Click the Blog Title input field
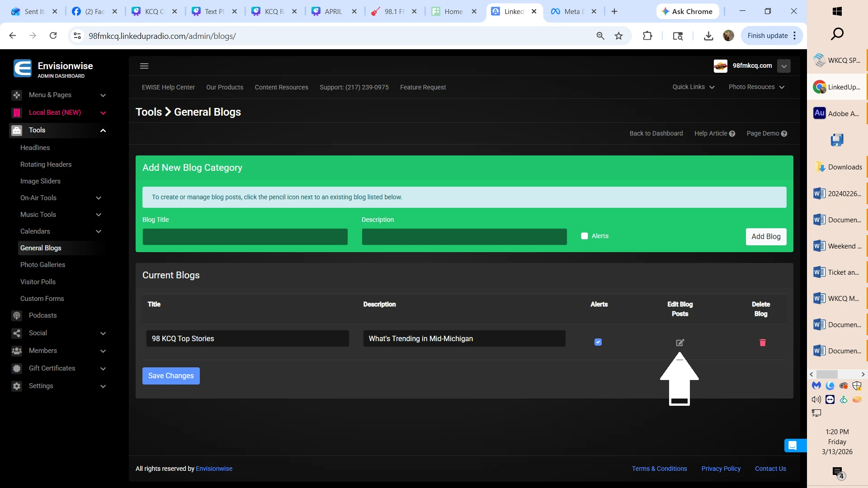Screen dimensions: 868x488 (245, 237)
